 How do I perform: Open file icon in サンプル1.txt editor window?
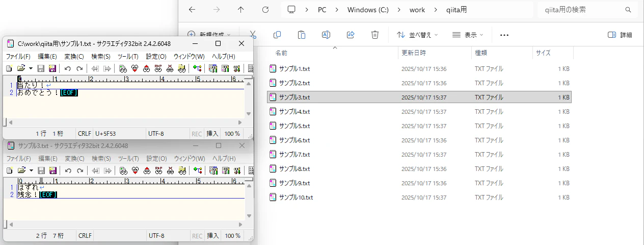21,68
